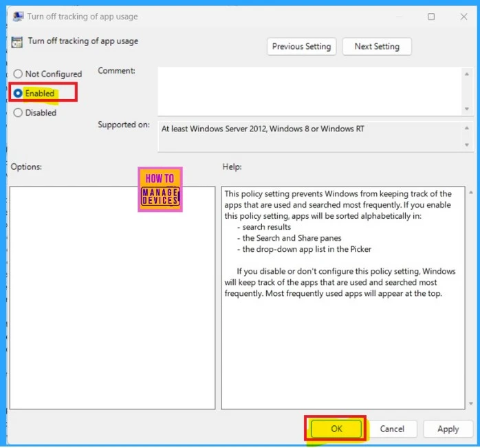Click the Apply button
The width and height of the screenshot is (480, 448).
pos(448,429)
